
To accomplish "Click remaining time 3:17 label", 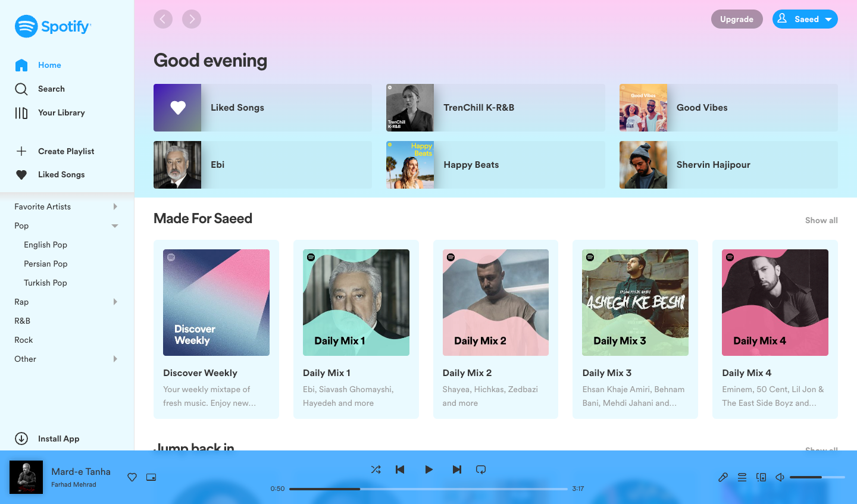I will (x=578, y=489).
